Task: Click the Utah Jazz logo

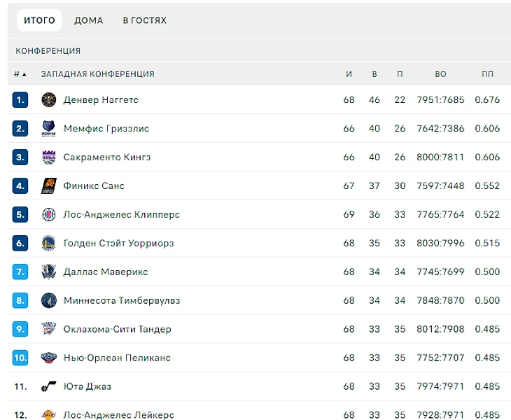Action: tap(48, 387)
